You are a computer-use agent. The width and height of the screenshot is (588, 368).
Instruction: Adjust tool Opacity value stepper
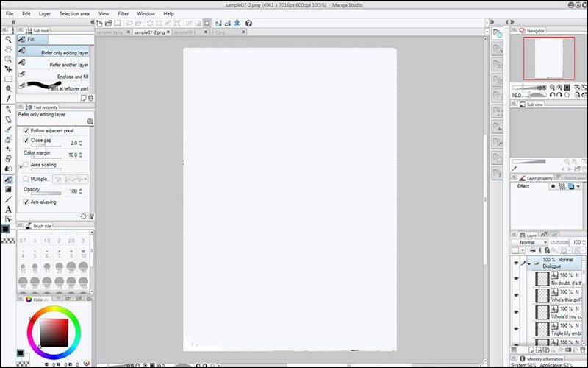click(80, 191)
